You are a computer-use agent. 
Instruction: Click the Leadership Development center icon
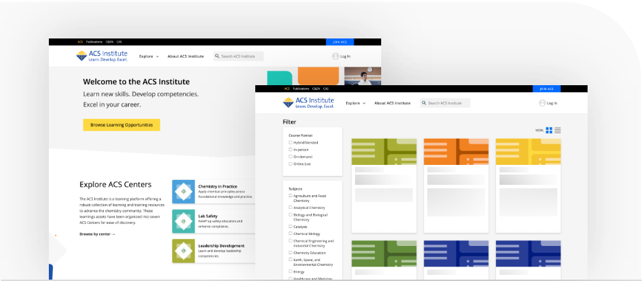coord(183,250)
